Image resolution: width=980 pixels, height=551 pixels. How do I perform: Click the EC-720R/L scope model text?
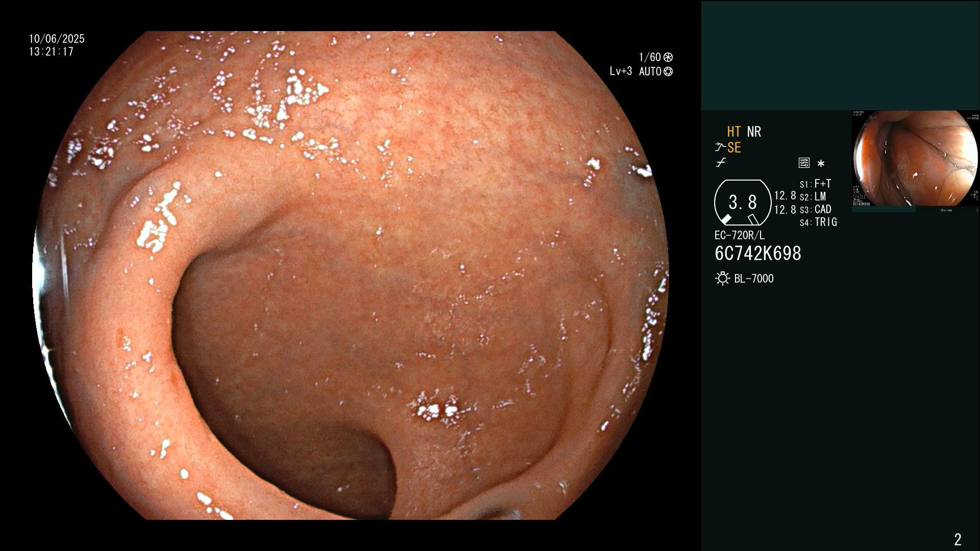740,235
